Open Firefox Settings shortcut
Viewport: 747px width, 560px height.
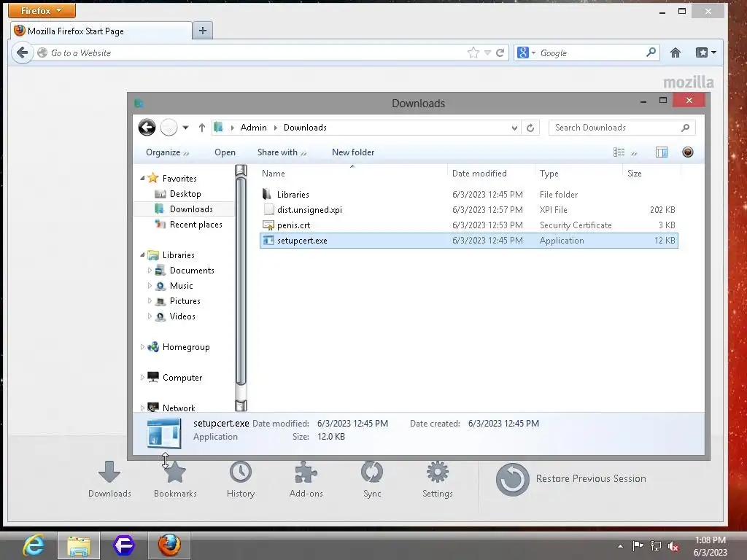pos(438,479)
